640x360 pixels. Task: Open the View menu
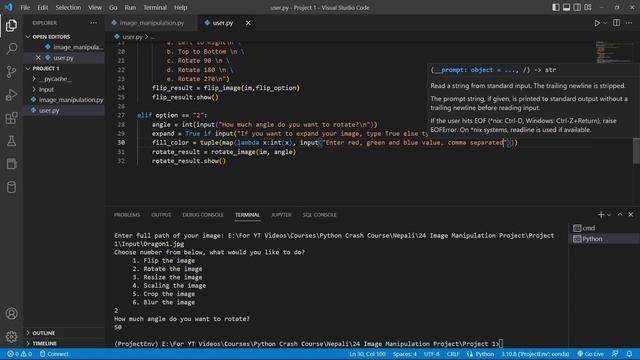[x=95, y=7]
